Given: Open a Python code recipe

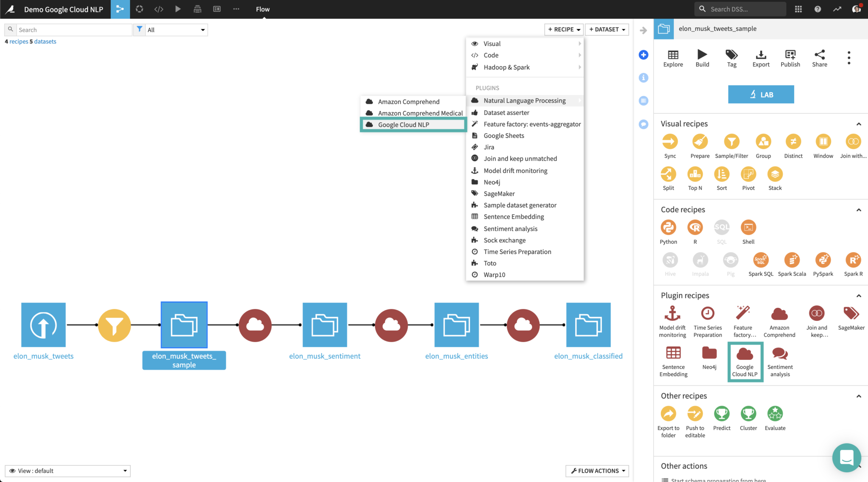Looking at the screenshot, I should 668,228.
